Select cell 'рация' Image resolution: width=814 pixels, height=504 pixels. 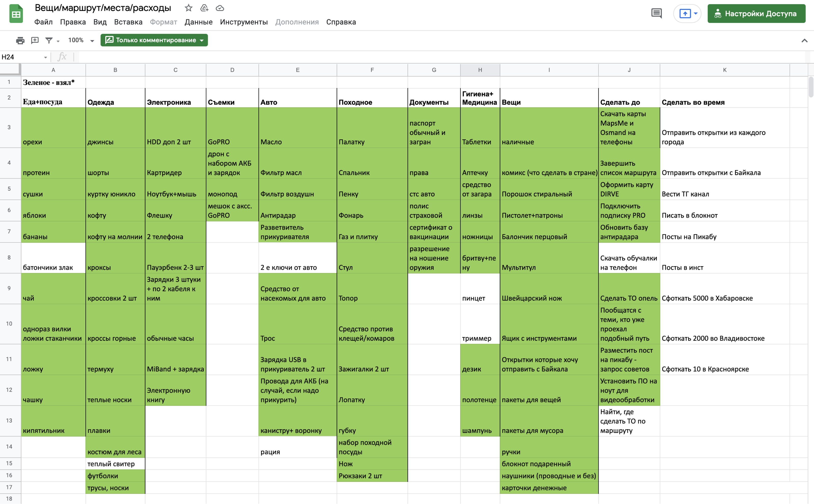click(297, 447)
